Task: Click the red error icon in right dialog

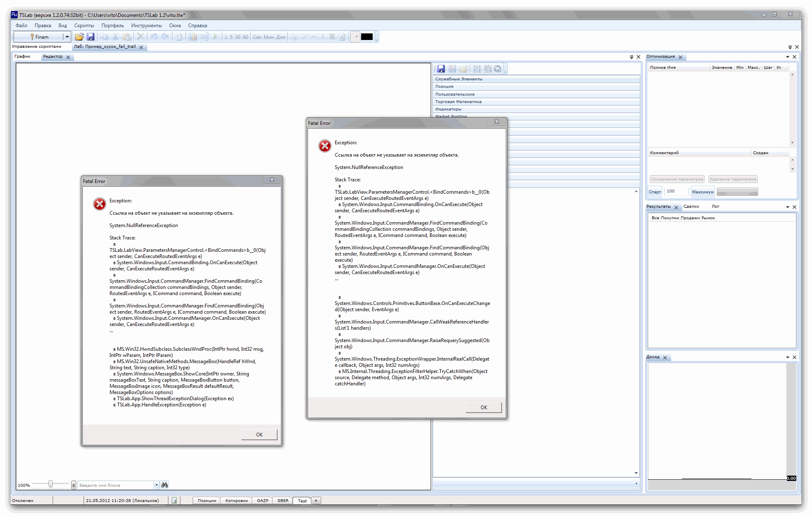Action: 324,145
